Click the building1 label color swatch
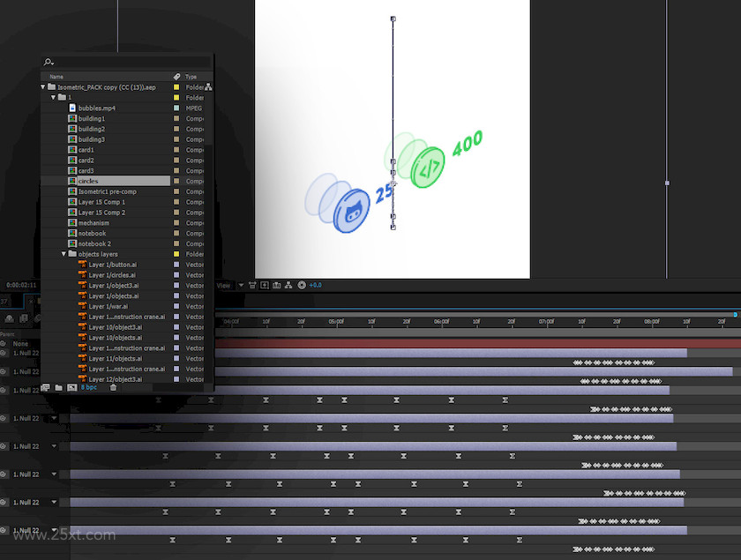This screenshot has height=560, width=741. (x=176, y=119)
